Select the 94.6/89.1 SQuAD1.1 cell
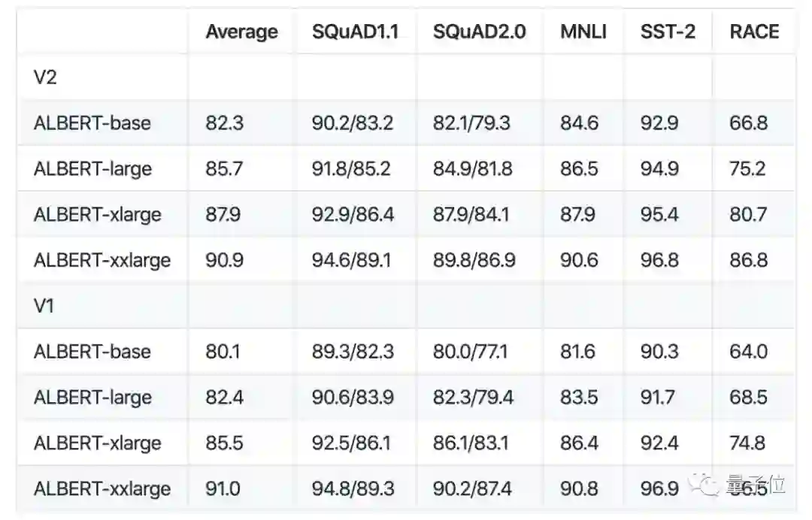This screenshot has width=812, height=520. point(353,260)
